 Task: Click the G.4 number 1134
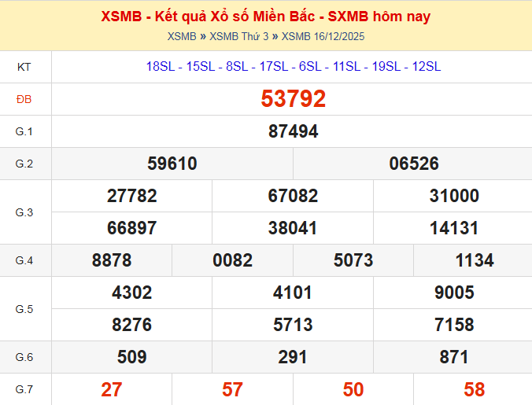(475, 260)
